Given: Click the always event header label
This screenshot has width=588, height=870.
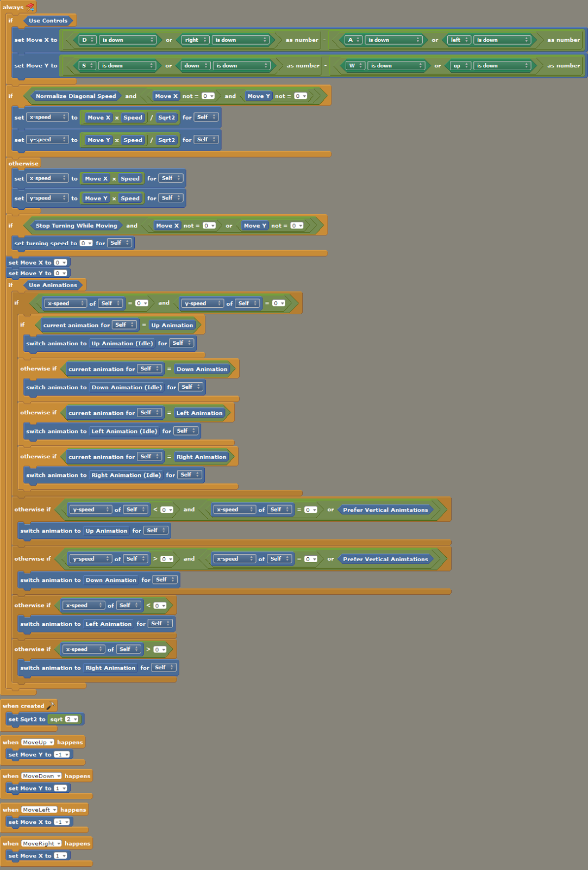Looking at the screenshot, I should [x=13, y=7].
